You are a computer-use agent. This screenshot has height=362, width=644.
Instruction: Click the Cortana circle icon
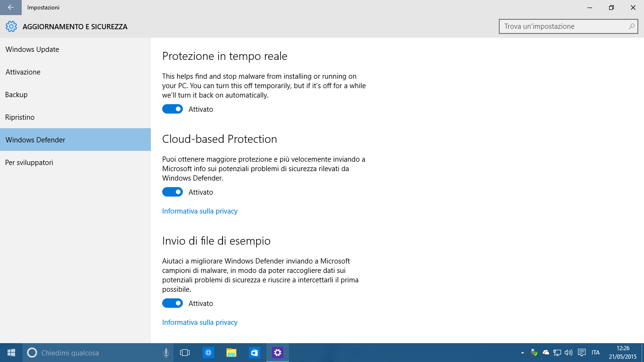[x=32, y=353]
